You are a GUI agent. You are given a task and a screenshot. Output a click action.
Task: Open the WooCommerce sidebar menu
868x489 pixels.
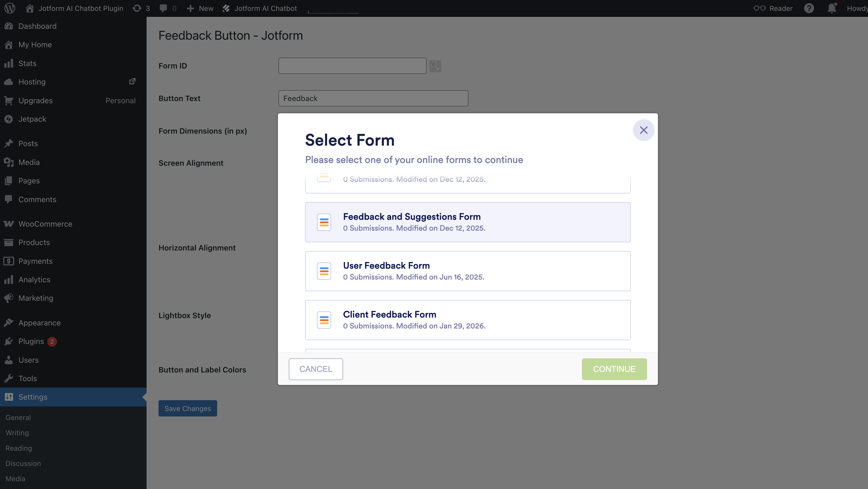pyautogui.click(x=45, y=224)
